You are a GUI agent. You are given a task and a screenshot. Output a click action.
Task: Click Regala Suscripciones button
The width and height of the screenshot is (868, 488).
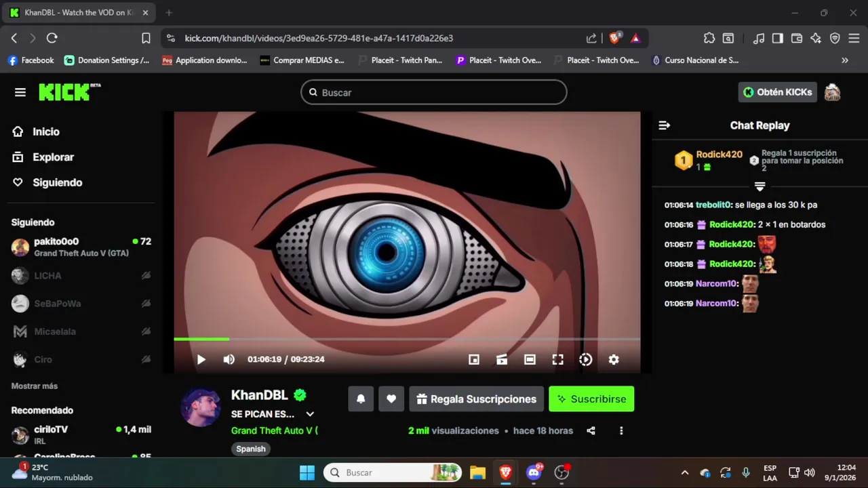tap(477, 399)
